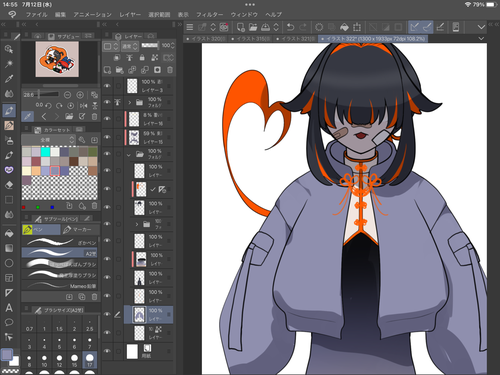Switch to the イラスト 320 canvas tab

click(206, 39)
